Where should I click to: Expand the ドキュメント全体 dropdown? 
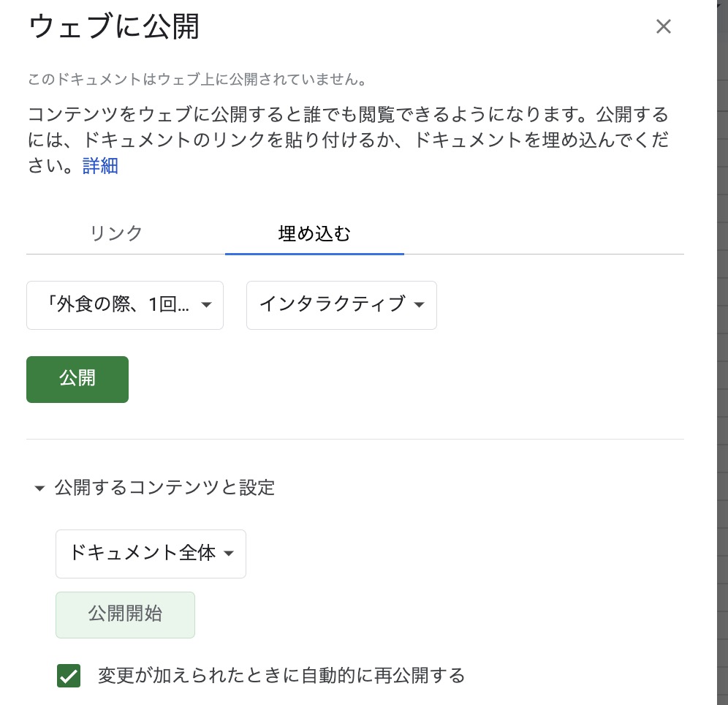pyautogui.click(x=143, y=554)
